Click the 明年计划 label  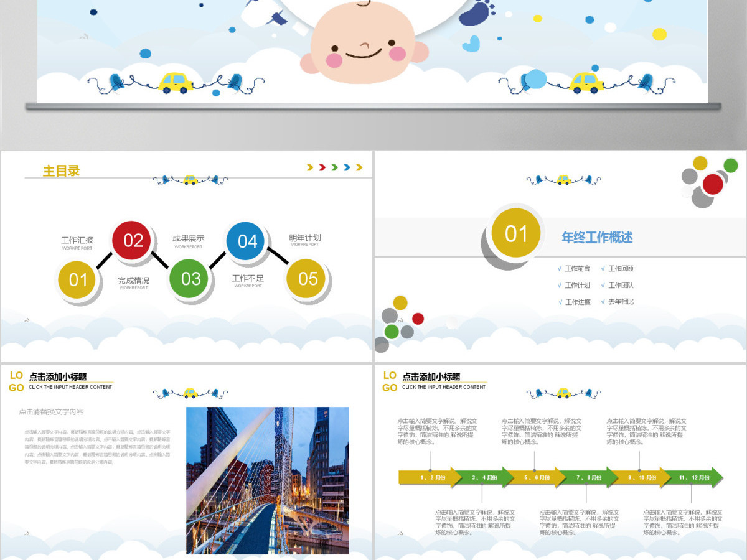305,238
